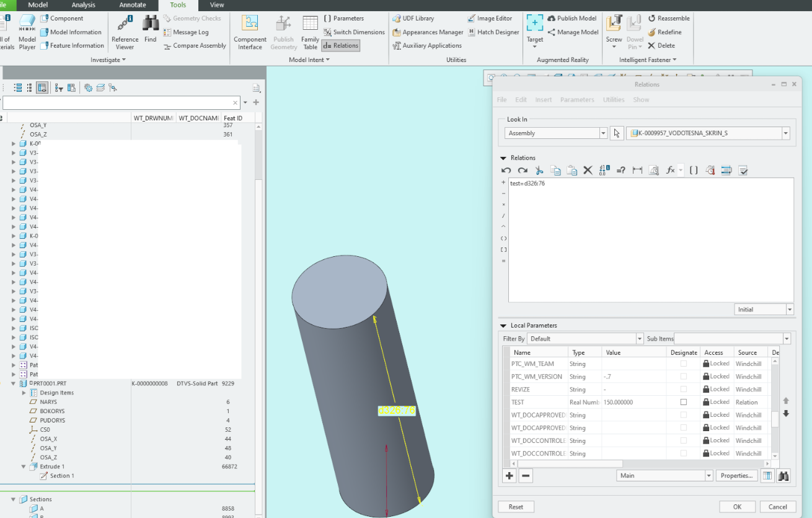Viewport: 812px width, 518px height.
Task: Click the OK button in Relations dialog
Action: pyautogui.click(x=737, y=507)
